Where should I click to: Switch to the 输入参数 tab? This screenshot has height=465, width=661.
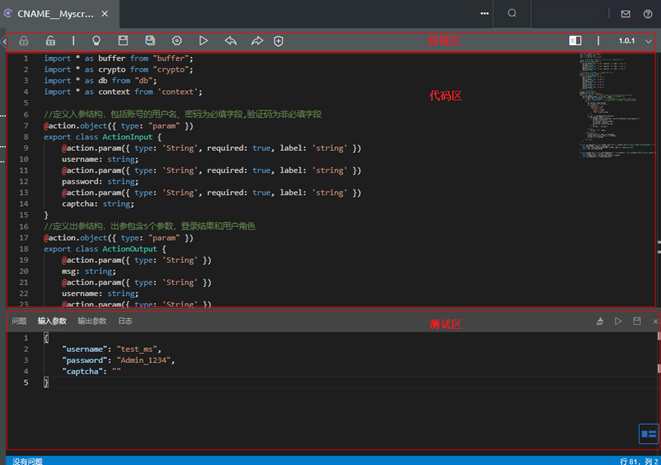tap(52, 321)
